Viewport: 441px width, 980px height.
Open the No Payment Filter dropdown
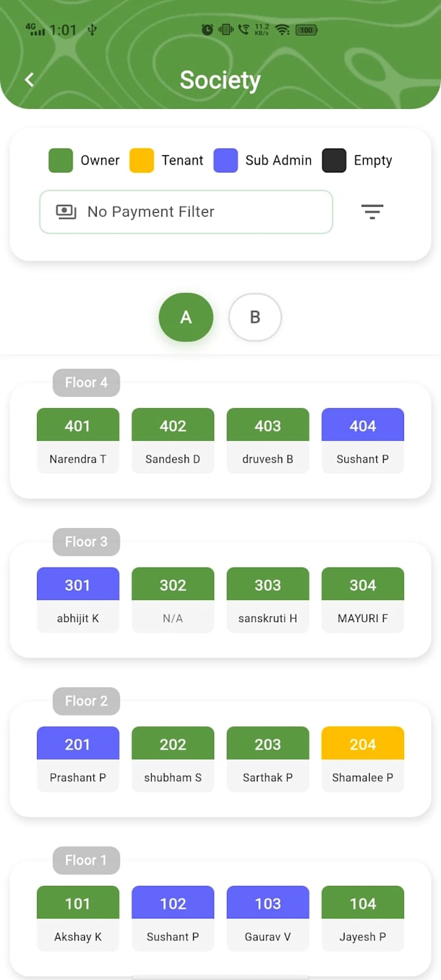[x=186, y=211]
